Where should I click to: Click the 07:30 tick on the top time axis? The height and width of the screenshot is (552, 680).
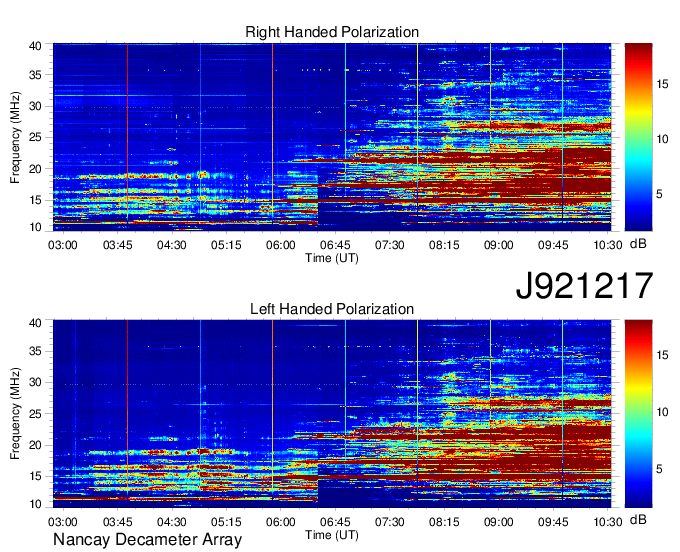tap(389, 245)
